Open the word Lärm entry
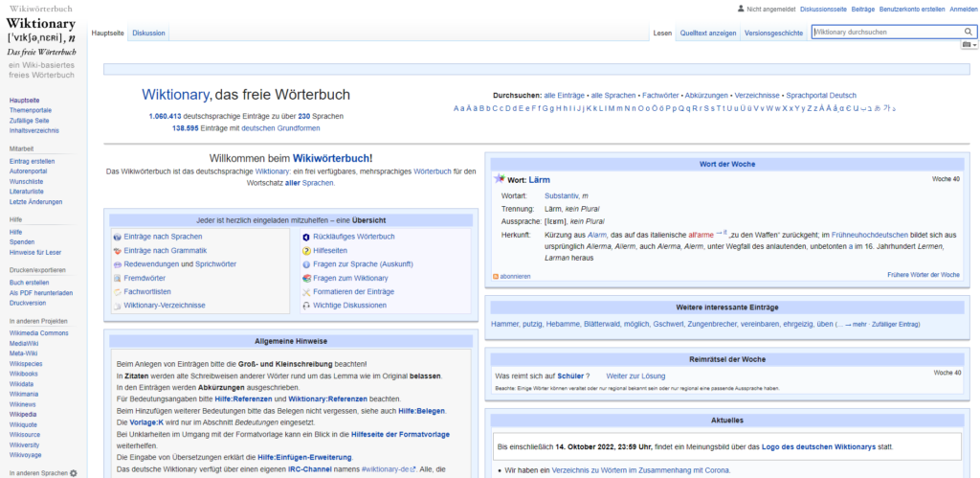Screen dimensions: 980x478 tap(540, 179)
